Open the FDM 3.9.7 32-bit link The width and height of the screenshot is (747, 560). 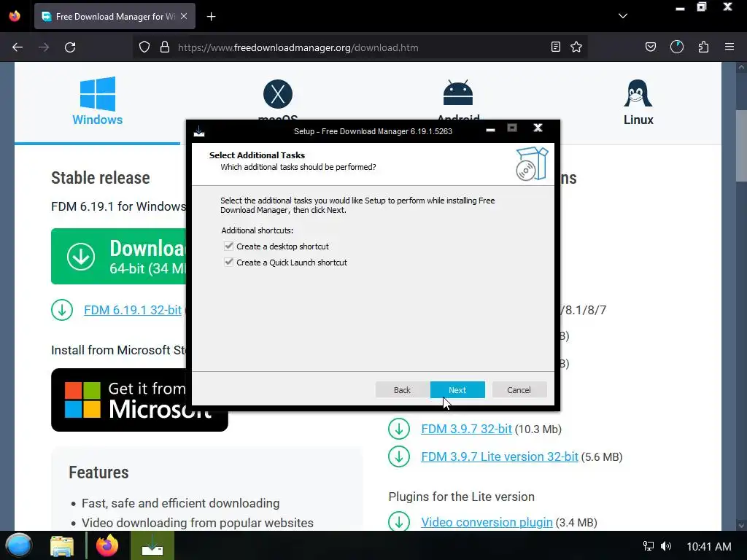point(466,429)
